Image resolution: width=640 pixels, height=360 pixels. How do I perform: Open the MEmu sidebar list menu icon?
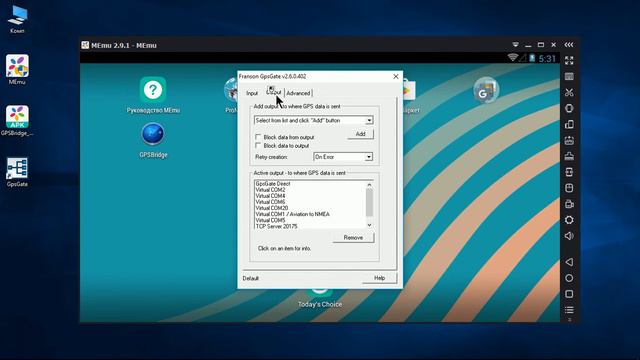[569, 310]
